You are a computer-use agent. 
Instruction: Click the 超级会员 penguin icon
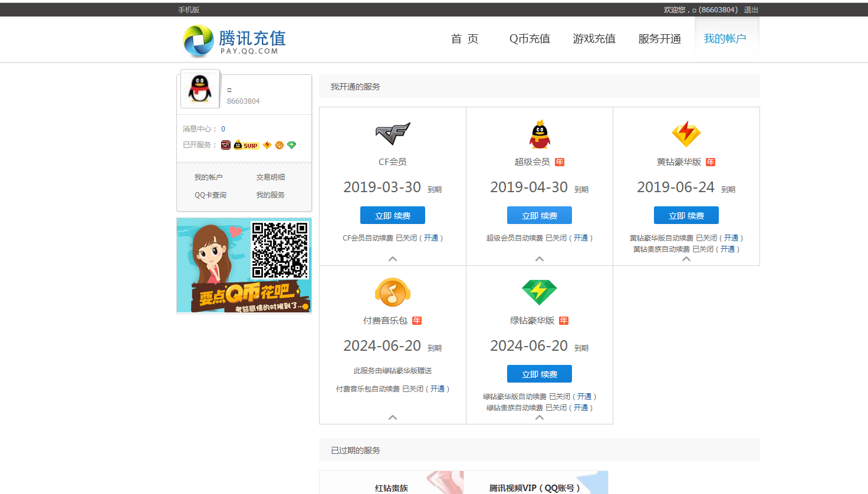(x=540, y=134)
